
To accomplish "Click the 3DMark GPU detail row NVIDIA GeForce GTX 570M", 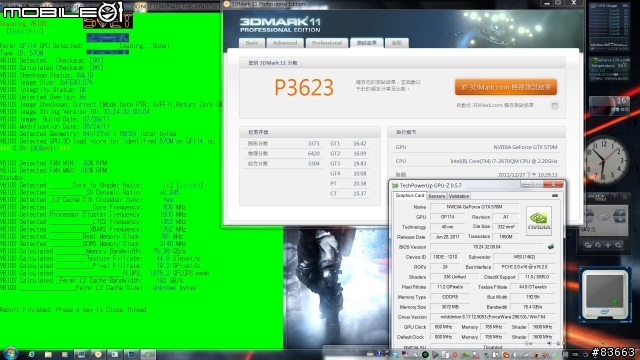I will click(476, 147).
